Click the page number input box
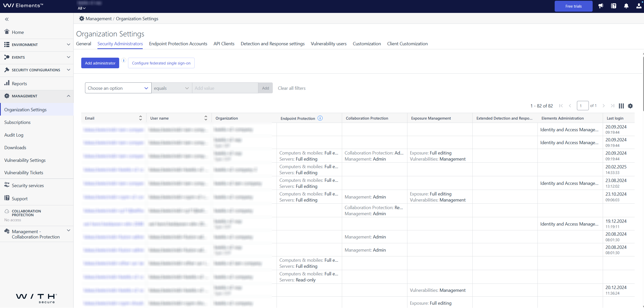Image resolution: width=644 pixels, height=308 pixels. pos(583,106)
